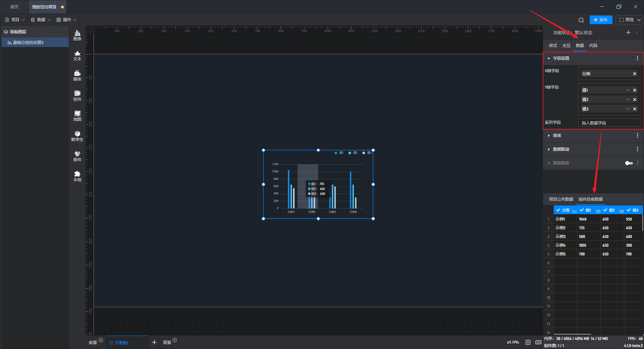
Task: Open the 值1 field dropdown chevron
Action: click(x=628, y=90)
